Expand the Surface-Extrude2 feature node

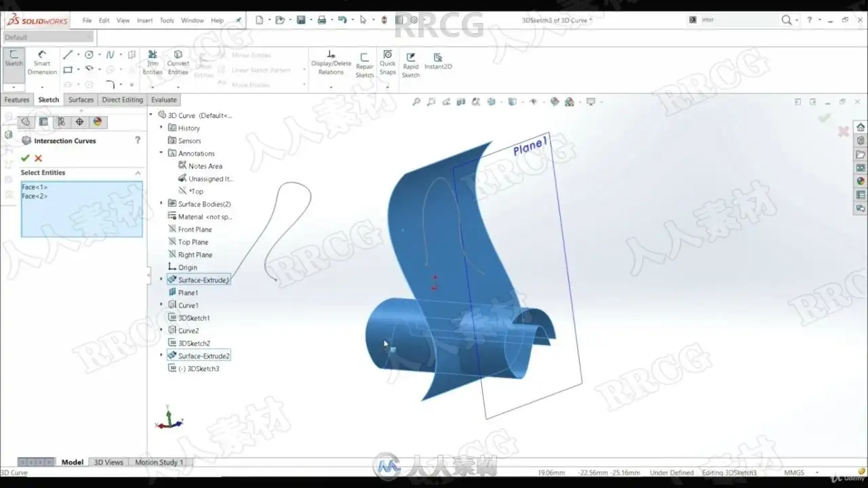161,355
